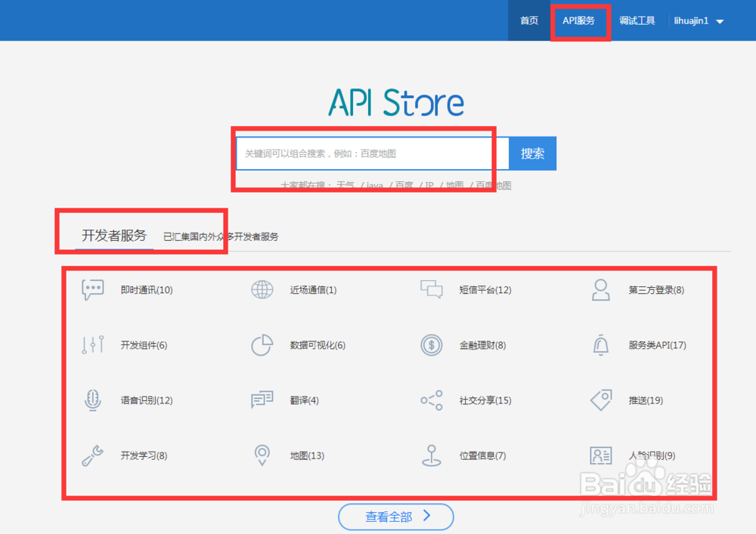Open the 人脸识别(9) category link
Screen dimensions: 756x534
click(652, 456)
